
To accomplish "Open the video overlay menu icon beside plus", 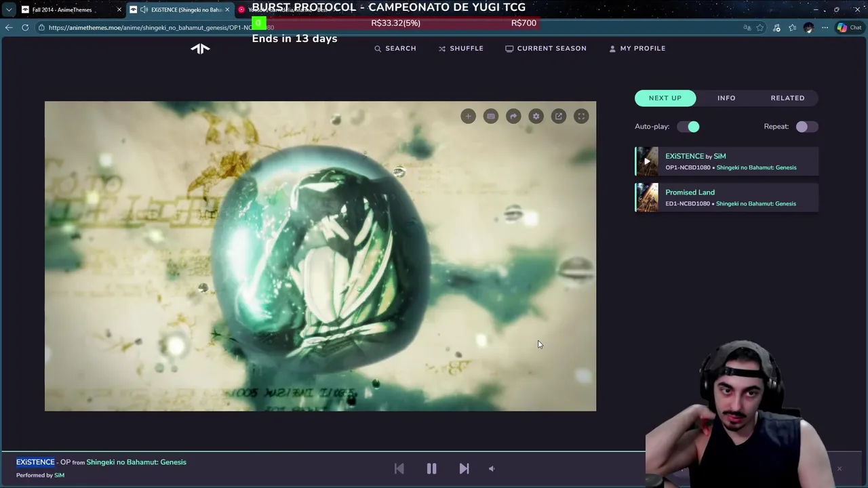I will click(491, 117).
